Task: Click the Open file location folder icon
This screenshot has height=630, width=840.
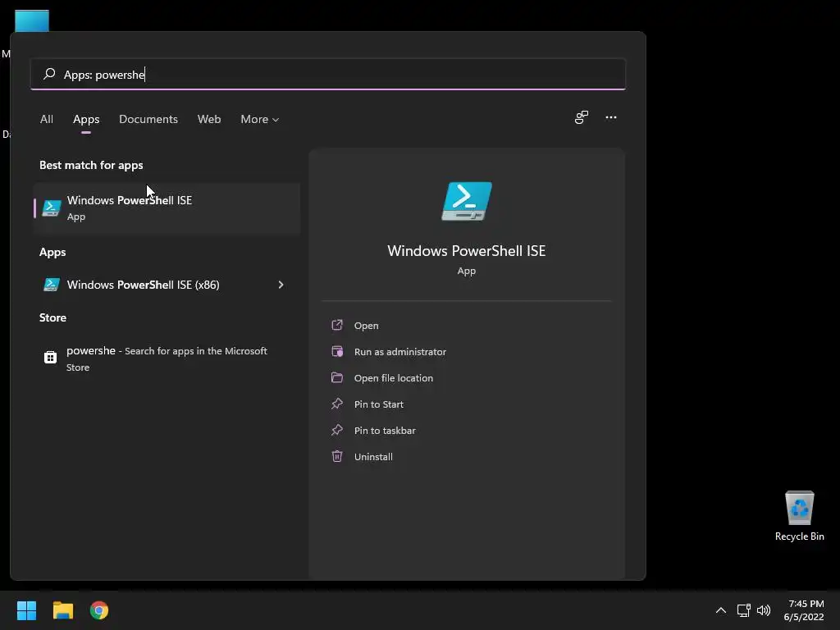Action: point(337,377)
